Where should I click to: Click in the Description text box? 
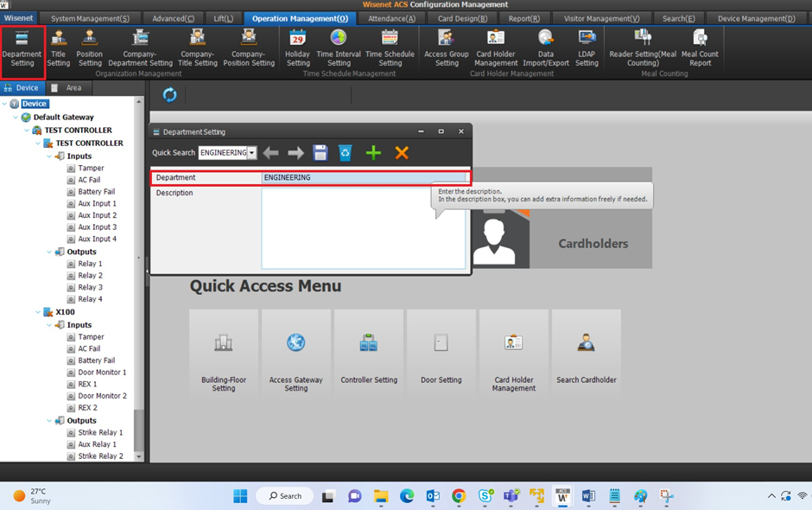[363, 228]
